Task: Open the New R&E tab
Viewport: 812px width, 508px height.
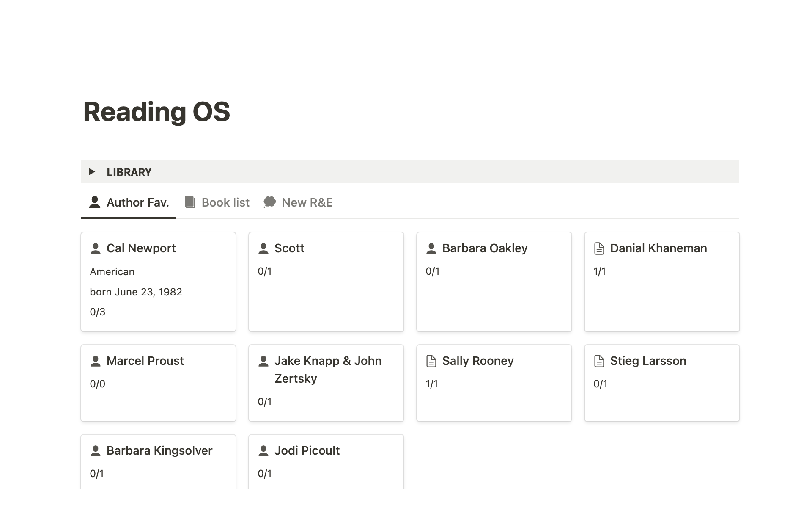Action: (307, 202)
